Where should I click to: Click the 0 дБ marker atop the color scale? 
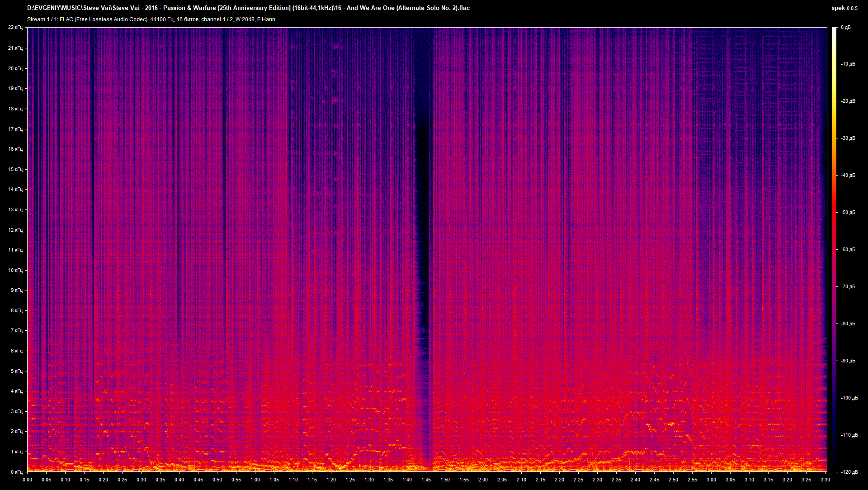[x=847, y=27]
